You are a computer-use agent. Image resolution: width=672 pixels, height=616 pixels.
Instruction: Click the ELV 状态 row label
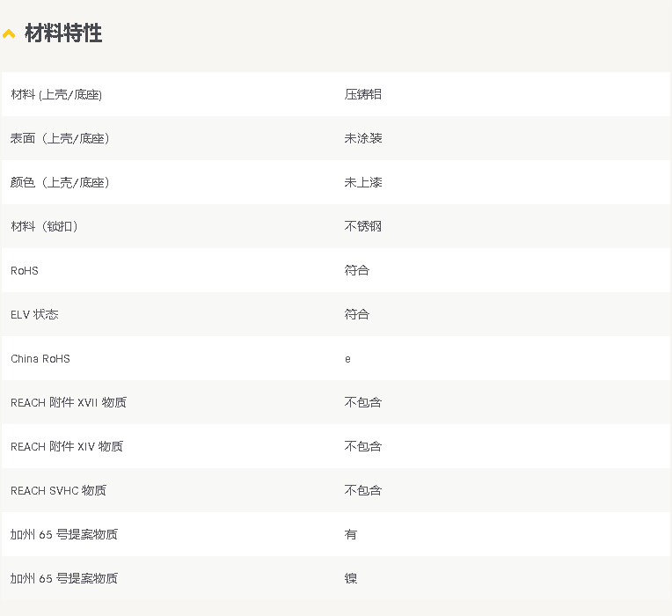point(34,314)
